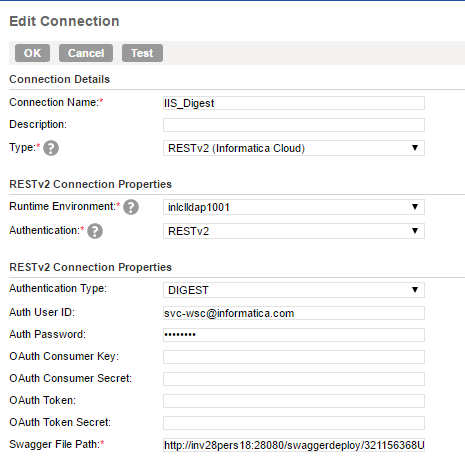Focus the Swagger File Path field
465x459 pixels.
(x=294, y=445)
